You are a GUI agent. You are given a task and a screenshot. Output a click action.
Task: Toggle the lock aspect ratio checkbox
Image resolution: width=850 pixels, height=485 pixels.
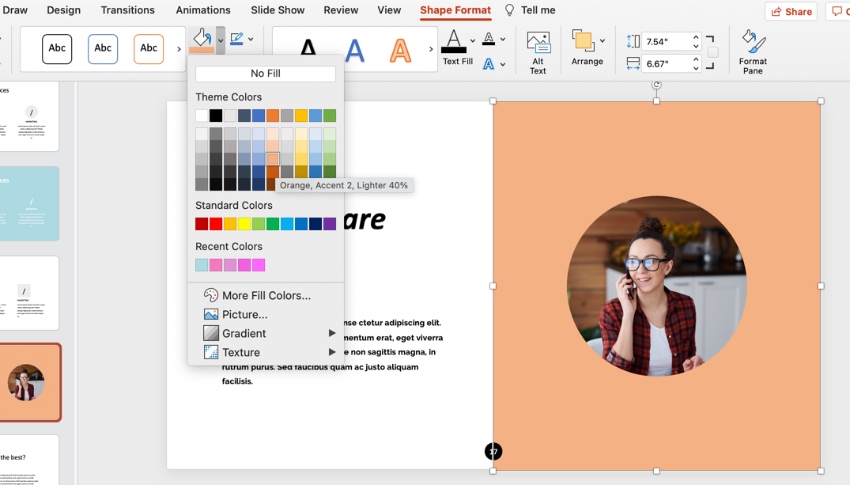click(x=713, y=53)
